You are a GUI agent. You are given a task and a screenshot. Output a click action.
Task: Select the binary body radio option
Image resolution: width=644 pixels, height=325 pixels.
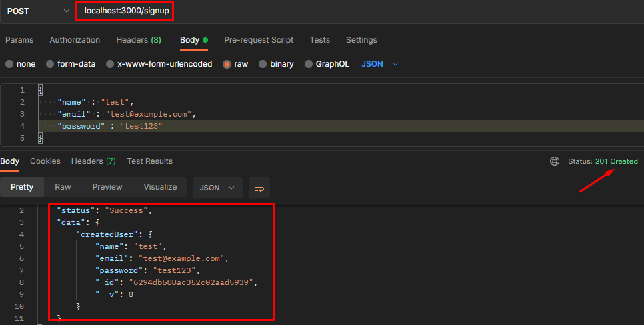(263, 64)
